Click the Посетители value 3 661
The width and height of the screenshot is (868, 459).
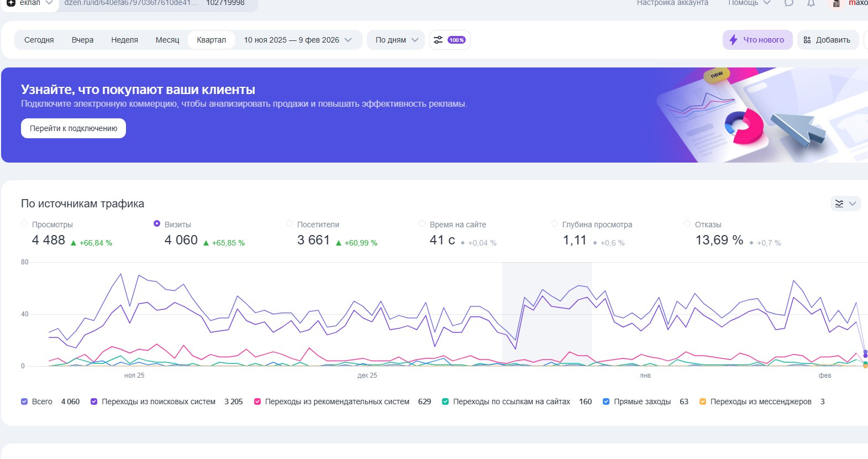pyautogui.click(x=313, y=240)
